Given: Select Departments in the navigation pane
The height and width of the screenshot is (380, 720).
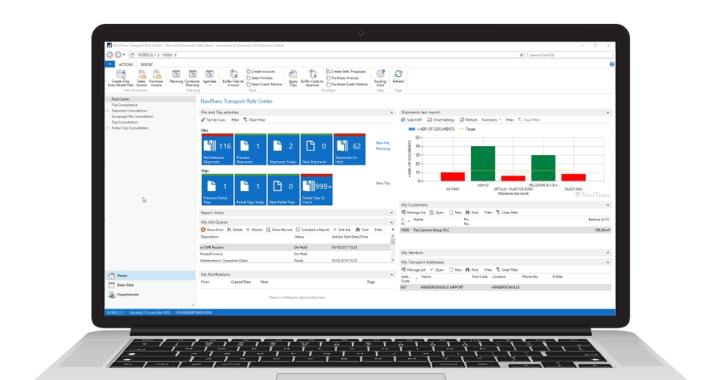Looking at the screenshot, I should coord(150,295).
